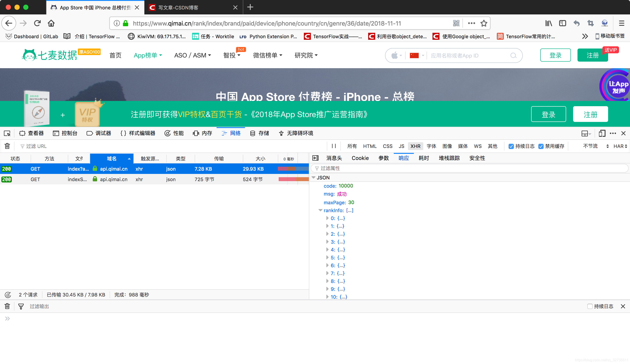
Task: Pause network recording button
Action: pos(334,146)
